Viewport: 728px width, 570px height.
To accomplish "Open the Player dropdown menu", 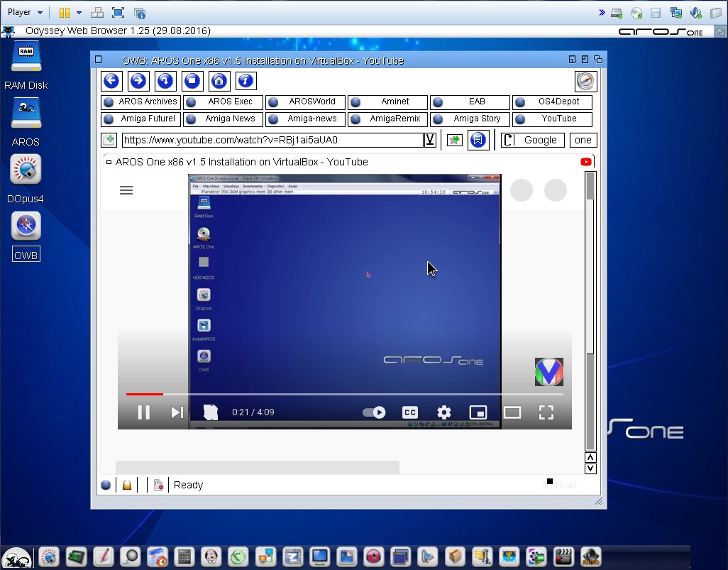I will point(25,12).
